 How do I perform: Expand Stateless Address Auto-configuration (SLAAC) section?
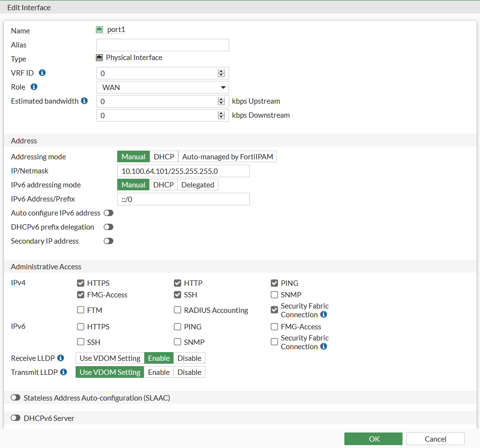(x=15, y=397)
